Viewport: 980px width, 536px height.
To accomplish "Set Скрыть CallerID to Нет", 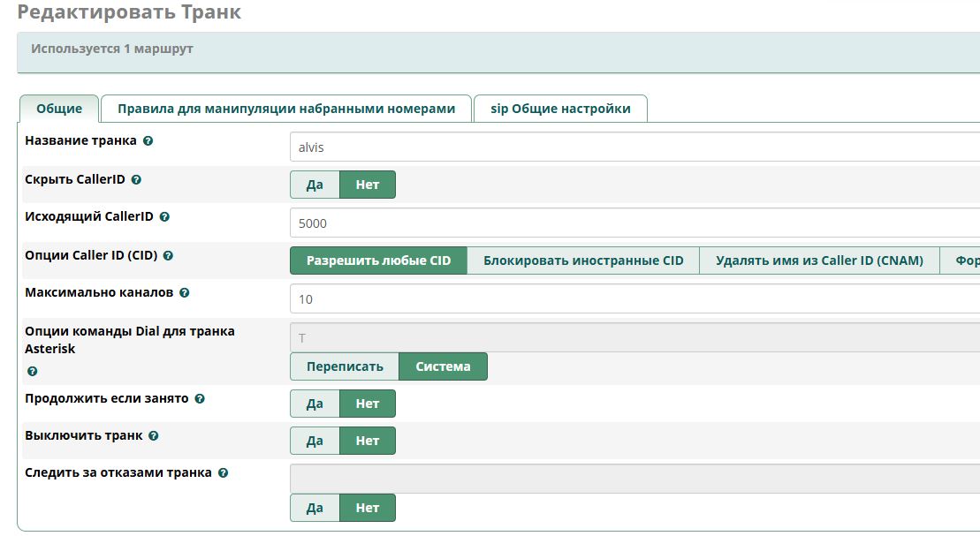I will 368,185.
